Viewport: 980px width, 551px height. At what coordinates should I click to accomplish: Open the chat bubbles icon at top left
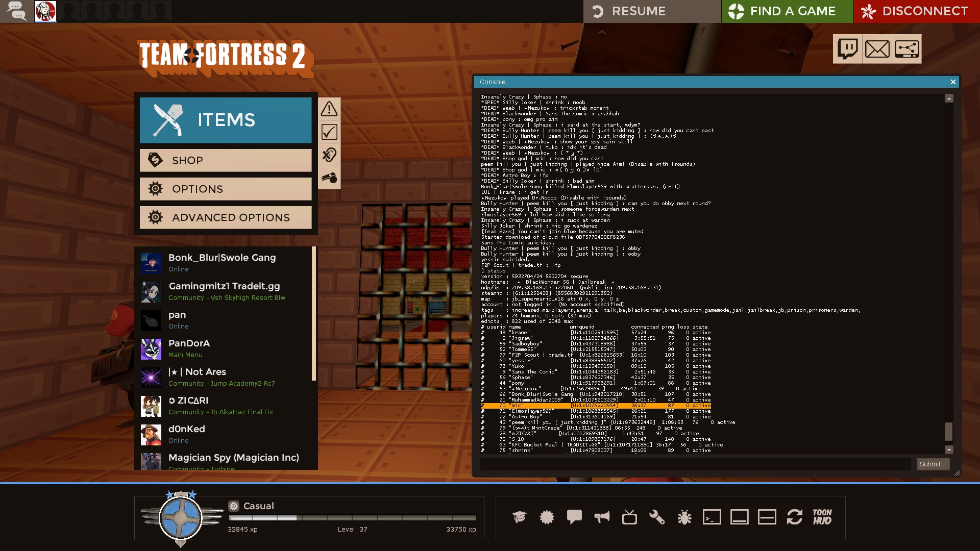(16, 11)
